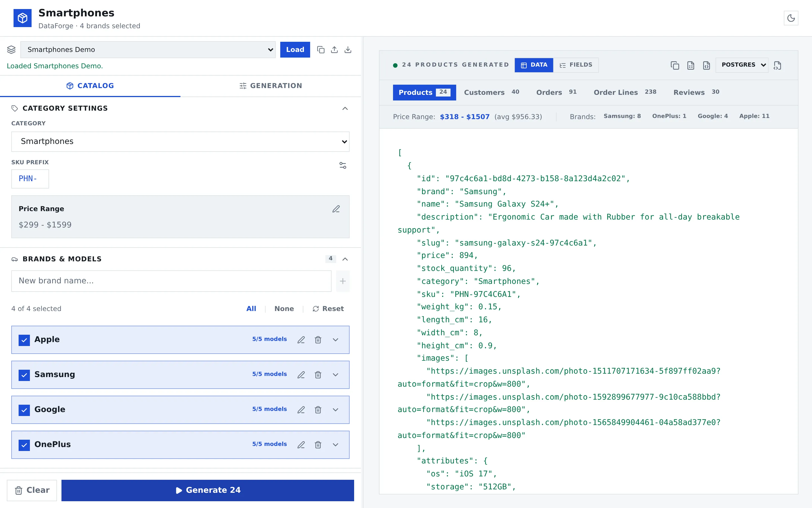812x508 pixels.
Task: Click the JSON file export icon
Action: 706,65
